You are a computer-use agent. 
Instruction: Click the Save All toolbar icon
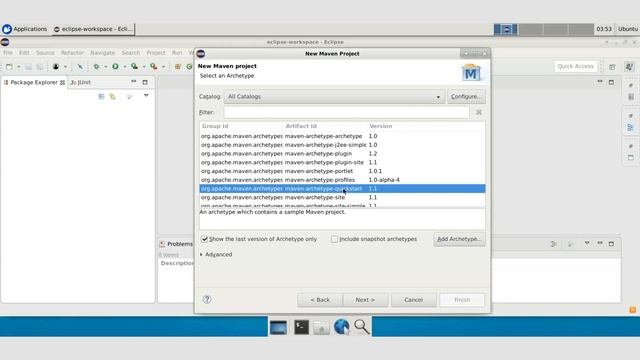click(x=40, y=67)
